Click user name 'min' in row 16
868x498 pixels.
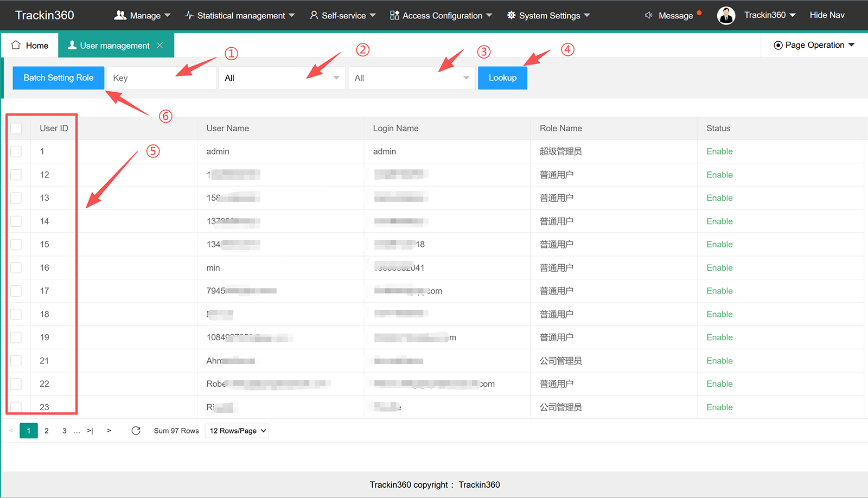click(x=213, y=268)
